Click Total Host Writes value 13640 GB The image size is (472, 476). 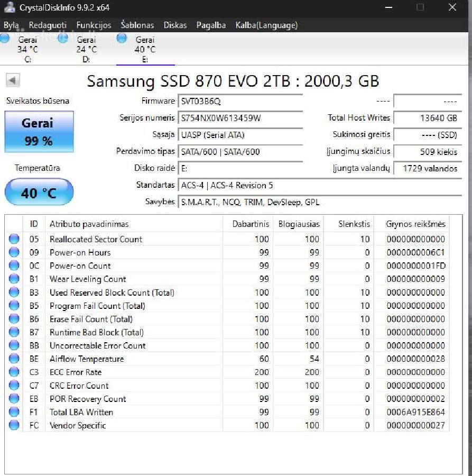click(x=428, y=118)
